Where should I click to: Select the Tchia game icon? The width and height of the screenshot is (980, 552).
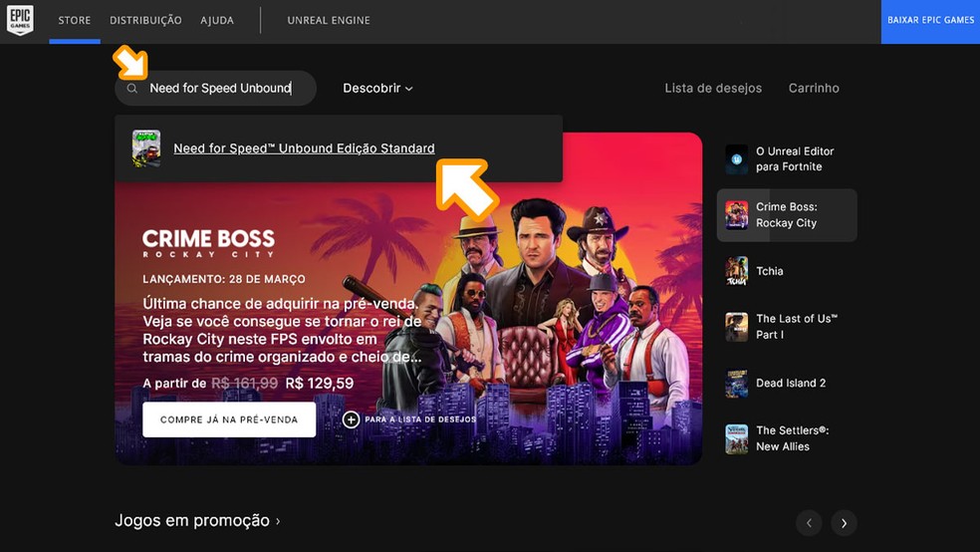(736, 271)
